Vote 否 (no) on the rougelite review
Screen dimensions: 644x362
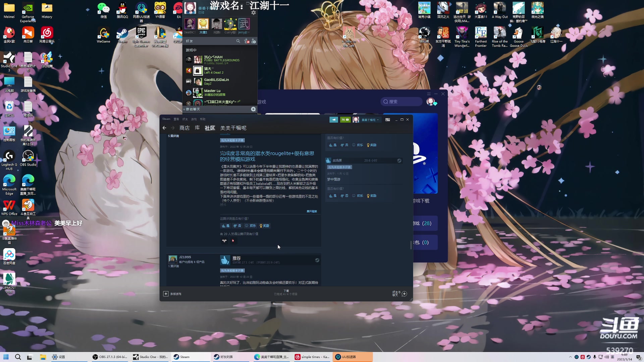click(237, 226)
